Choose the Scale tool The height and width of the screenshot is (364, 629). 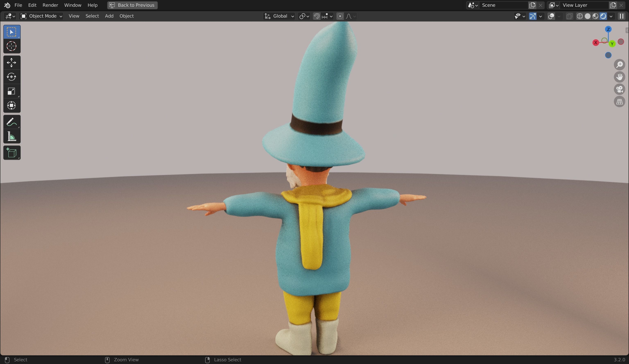coord(11,91)
